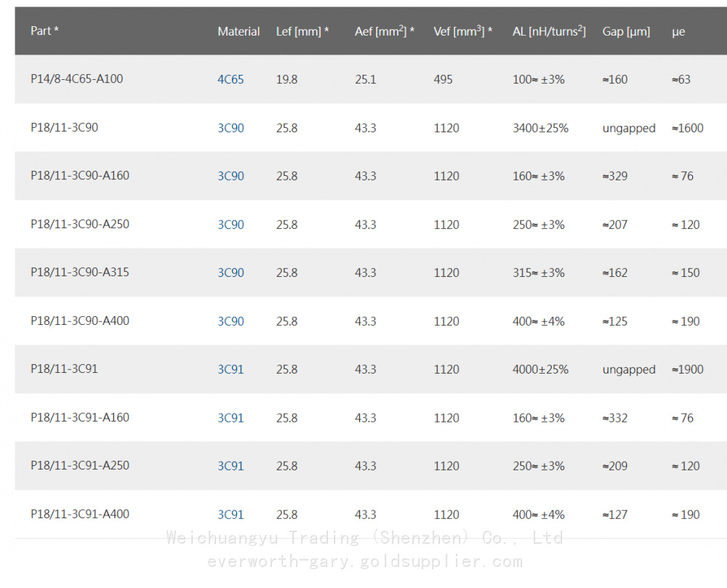Open 3C91 link for P18/11-3C91-A250
The width and height of the screenshot is (727, 588).
coord(230,466)
